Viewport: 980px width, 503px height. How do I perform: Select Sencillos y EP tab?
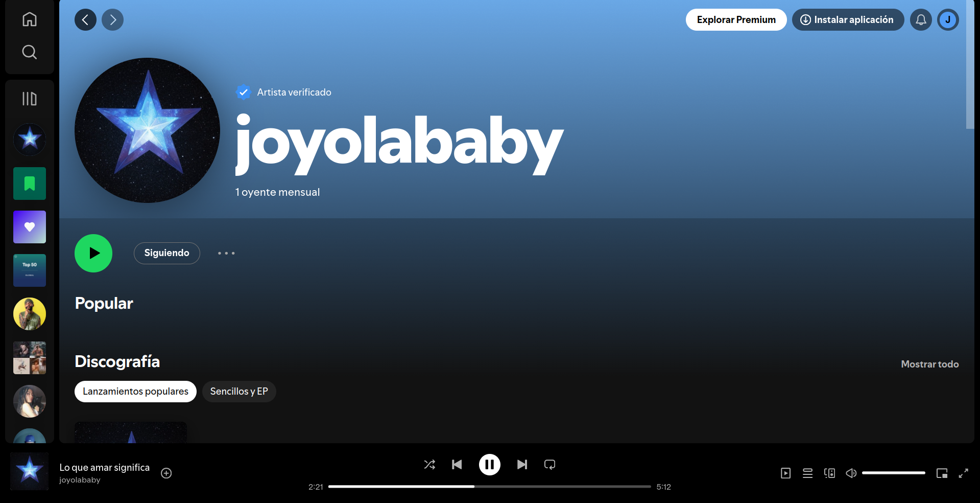click(x=239, y=392)
